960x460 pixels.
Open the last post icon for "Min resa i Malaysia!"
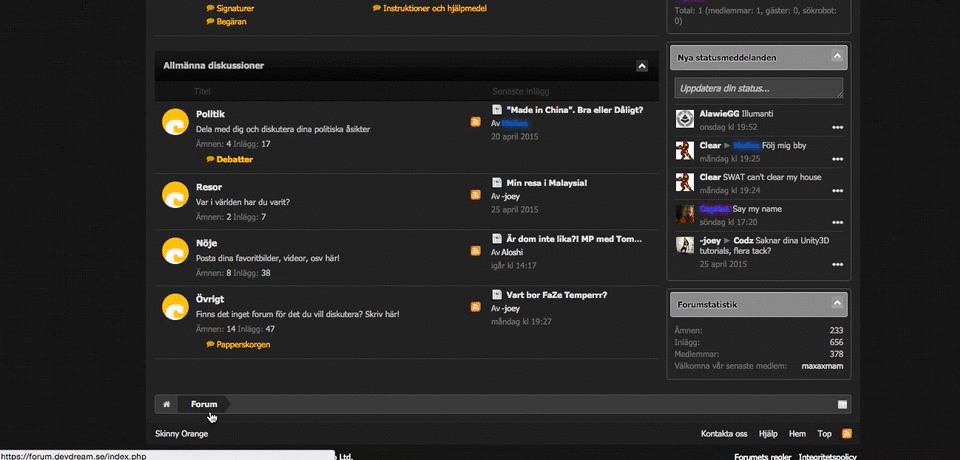497,183
